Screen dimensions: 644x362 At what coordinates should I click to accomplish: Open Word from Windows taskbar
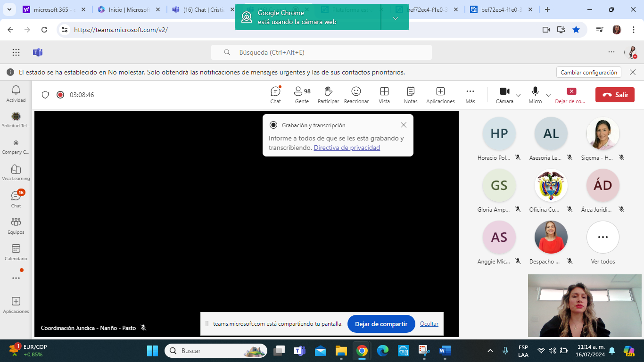(x=445, y=351)
